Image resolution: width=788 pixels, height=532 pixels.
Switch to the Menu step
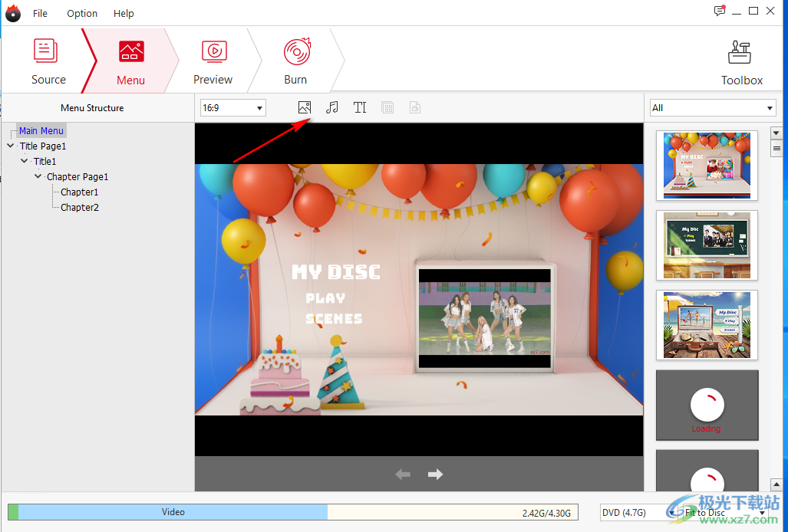131,63
